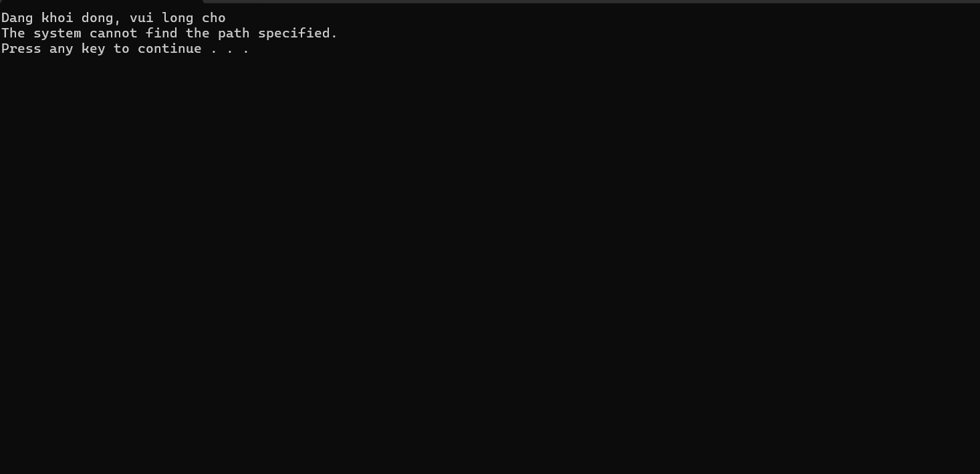The width and height of the screenshot is (980, 474).
Task: Click the word 'cannot' in the error message
Action: click(114, 33)
